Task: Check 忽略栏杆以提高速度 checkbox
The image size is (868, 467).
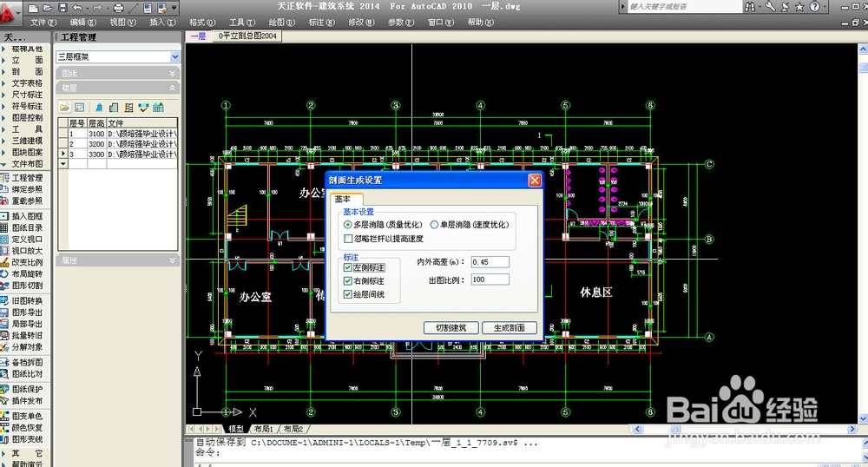Action: [x=348, y=239]
